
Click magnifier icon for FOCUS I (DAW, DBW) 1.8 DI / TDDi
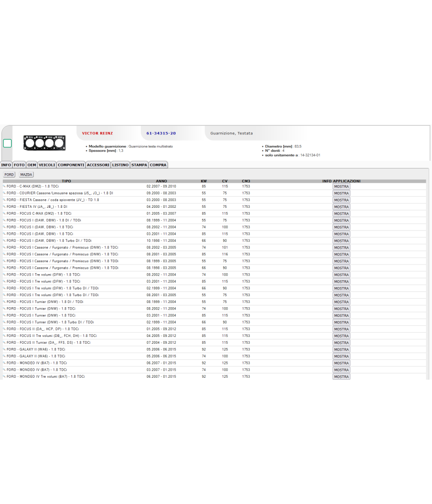pyautogui.click(x=4, y=220)
